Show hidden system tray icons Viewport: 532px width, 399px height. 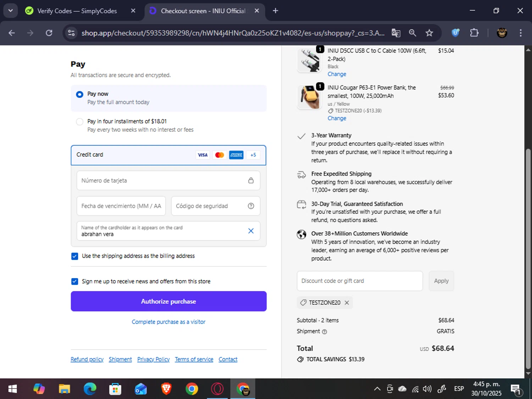[377, 389]
